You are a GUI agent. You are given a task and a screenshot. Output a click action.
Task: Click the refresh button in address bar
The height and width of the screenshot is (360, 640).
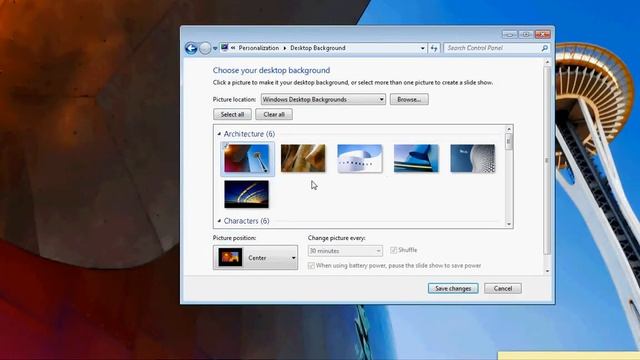pyautogui.click(x=434, y=48)
